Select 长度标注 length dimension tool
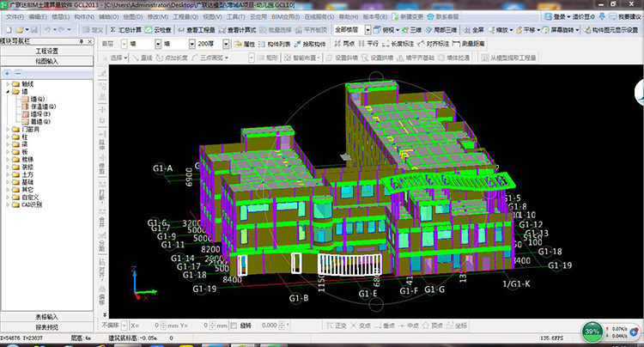Viewport: 644px width, 347px height. (x=398, y=44)
